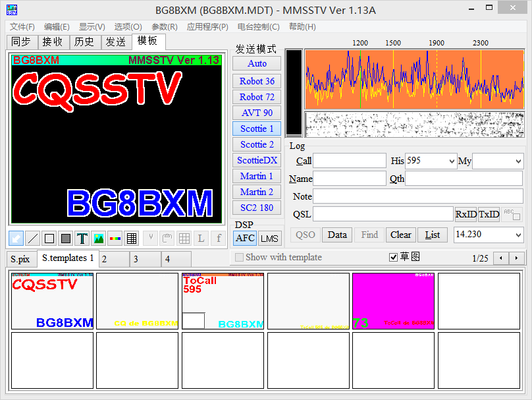Switch to the 历史 tab
Viewport: 532px width, 400px height.
pos(84,42)
